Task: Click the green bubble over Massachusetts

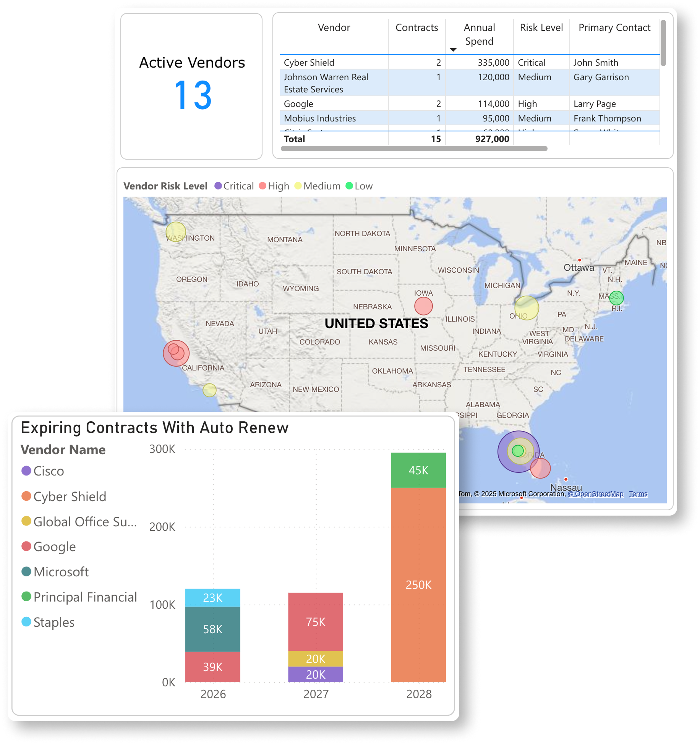Action: (x=616, y=298)
